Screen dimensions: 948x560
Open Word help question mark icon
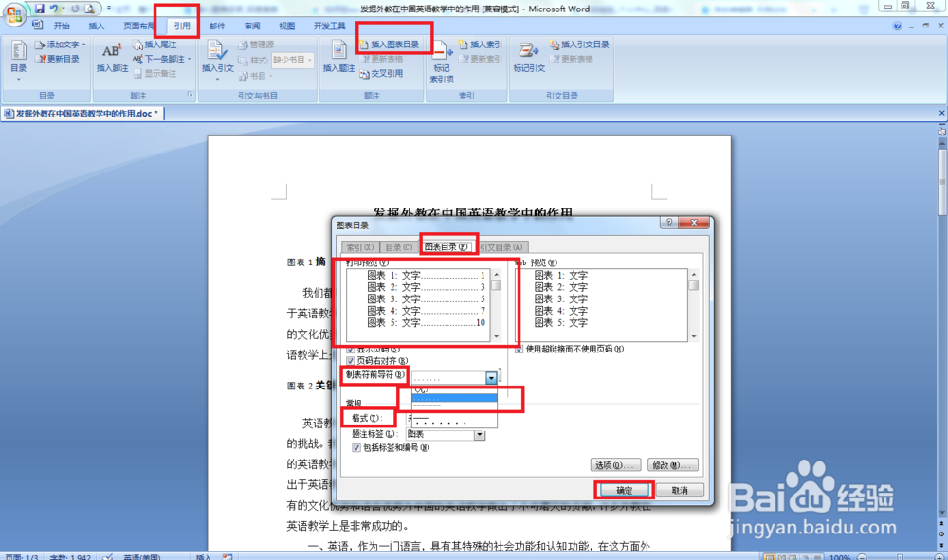pyautogui.click(x=897, y=26)
